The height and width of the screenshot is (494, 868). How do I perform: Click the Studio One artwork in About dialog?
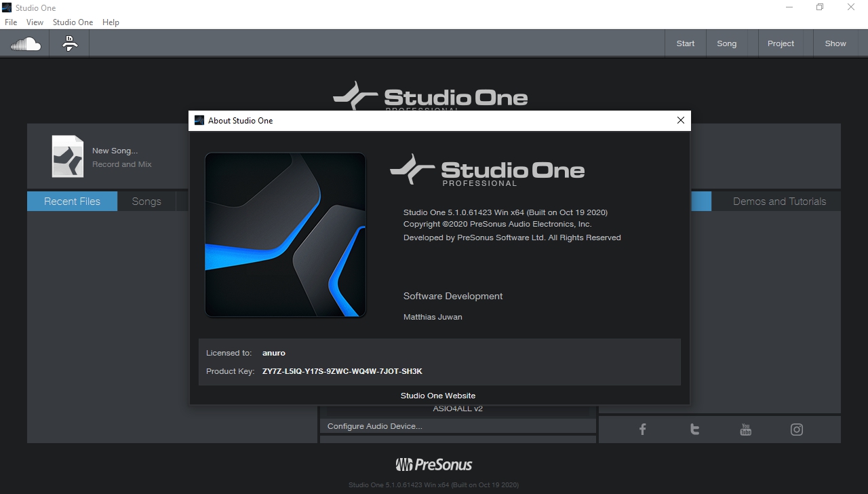(x=285, y=235)
